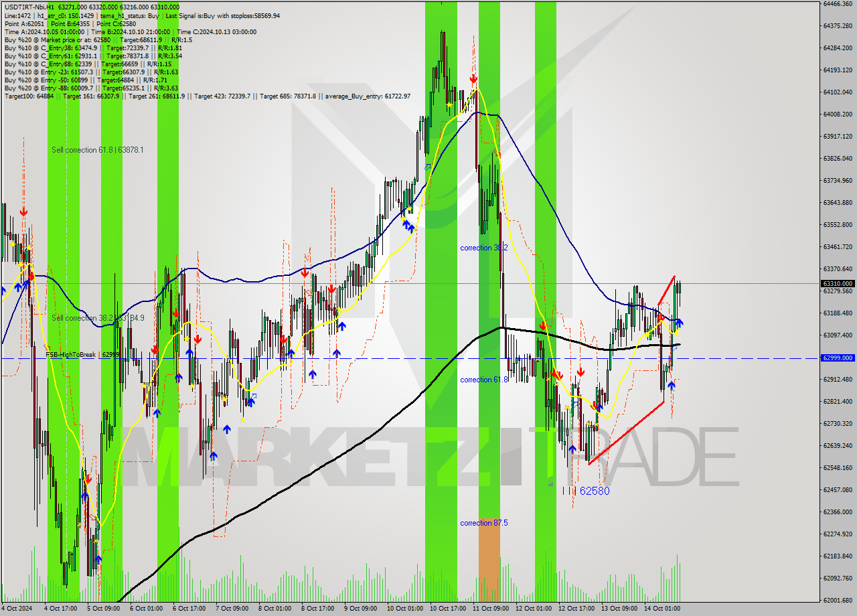Click the 62912.480 price axis label
The height and width of the screenshot is (616, 857).
coord(837,379)
